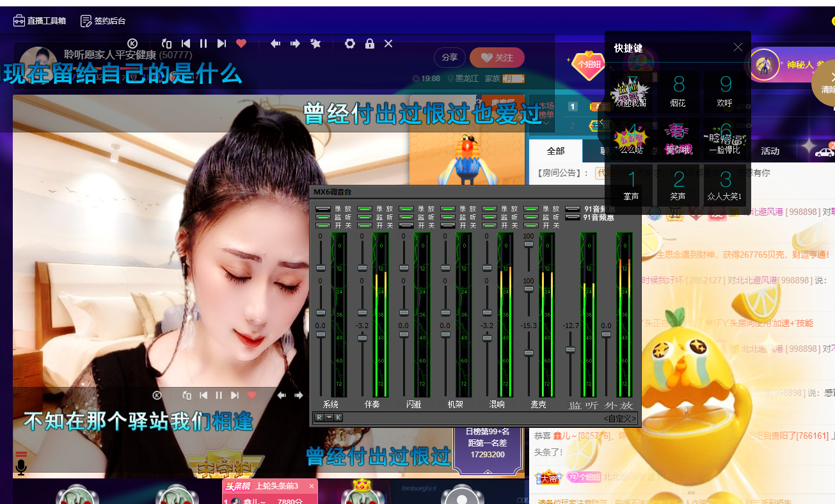The width and height of the screenshot is (835, 504).
Task: Click 麦克 top fader showing 100
Action: click(x=529, y=244)
